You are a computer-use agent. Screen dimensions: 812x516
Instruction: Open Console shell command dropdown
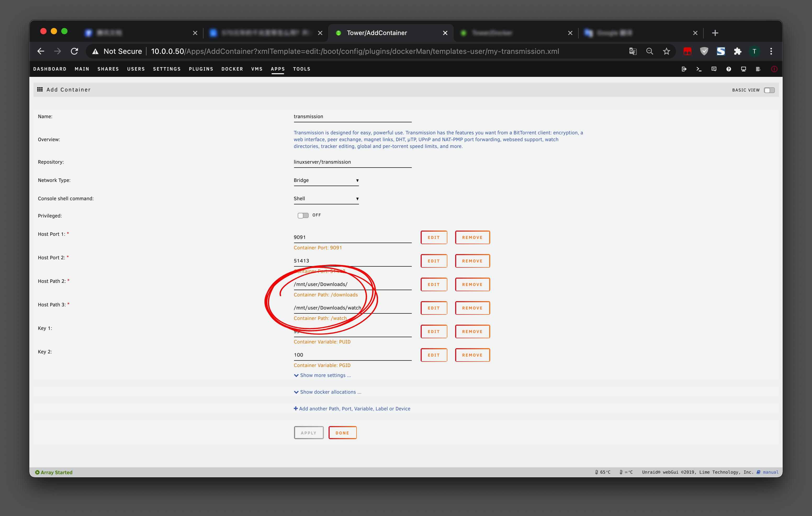(x=326, y=198)
